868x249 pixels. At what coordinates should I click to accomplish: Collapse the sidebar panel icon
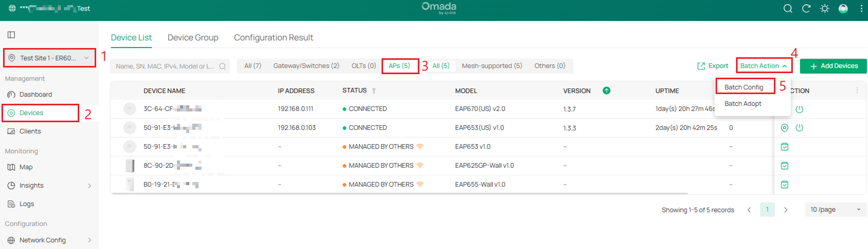point(11,35)
